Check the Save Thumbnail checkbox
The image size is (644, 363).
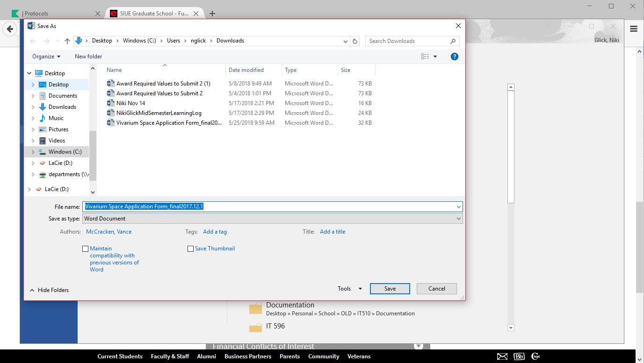point(190,249)
